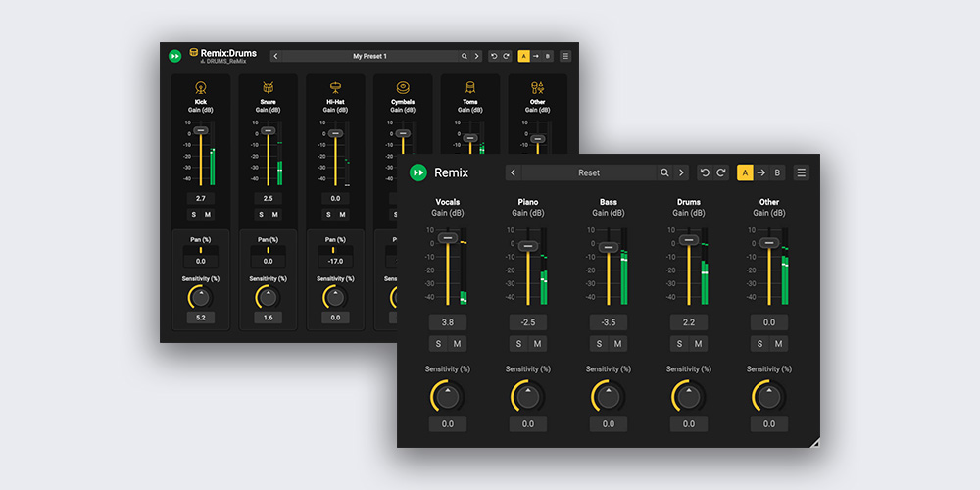Click the Drums sensitivity knob in Remix window
This screenshot has width=980, height=490.
tap(689, 396)
